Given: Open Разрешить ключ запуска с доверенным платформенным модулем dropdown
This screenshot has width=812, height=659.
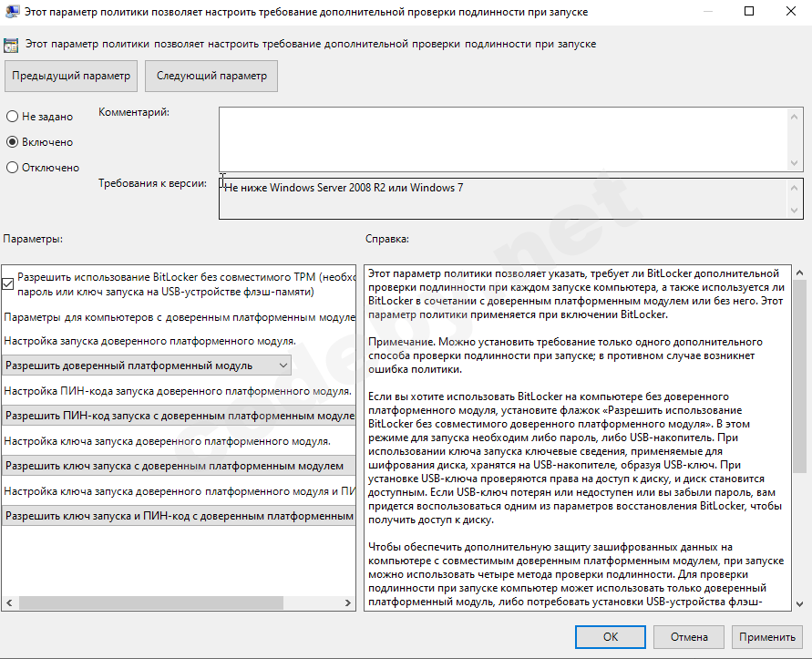Looking at the screenshot, I should 179,466.
